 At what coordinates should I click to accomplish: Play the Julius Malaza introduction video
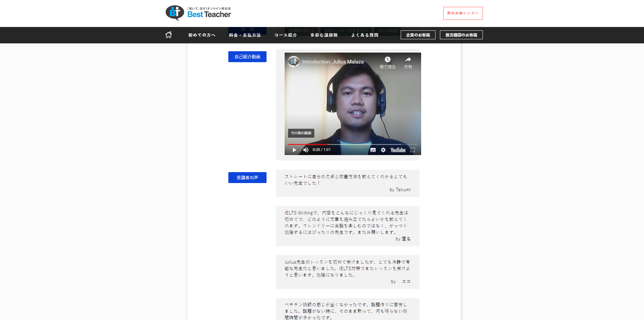click(x=294, y=150)
